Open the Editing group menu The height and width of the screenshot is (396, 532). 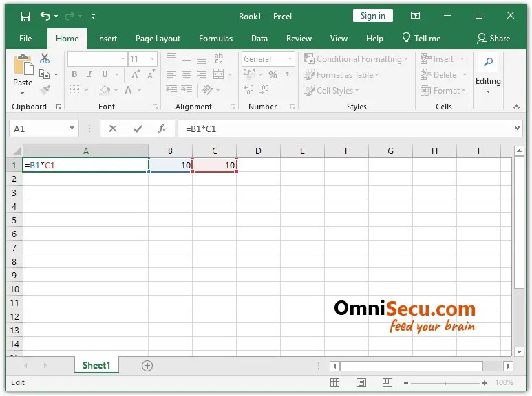tap(488, 74)
